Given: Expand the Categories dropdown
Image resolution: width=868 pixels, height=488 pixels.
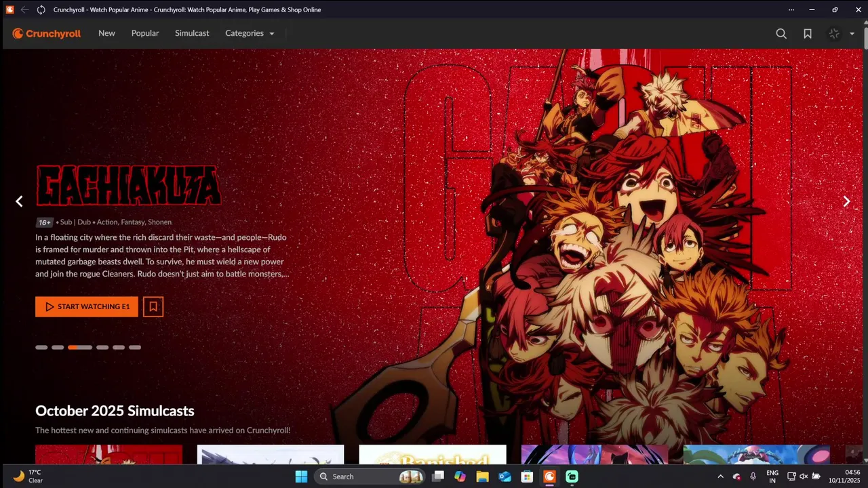Looking at the screenshot, I should tap(250, 33).
